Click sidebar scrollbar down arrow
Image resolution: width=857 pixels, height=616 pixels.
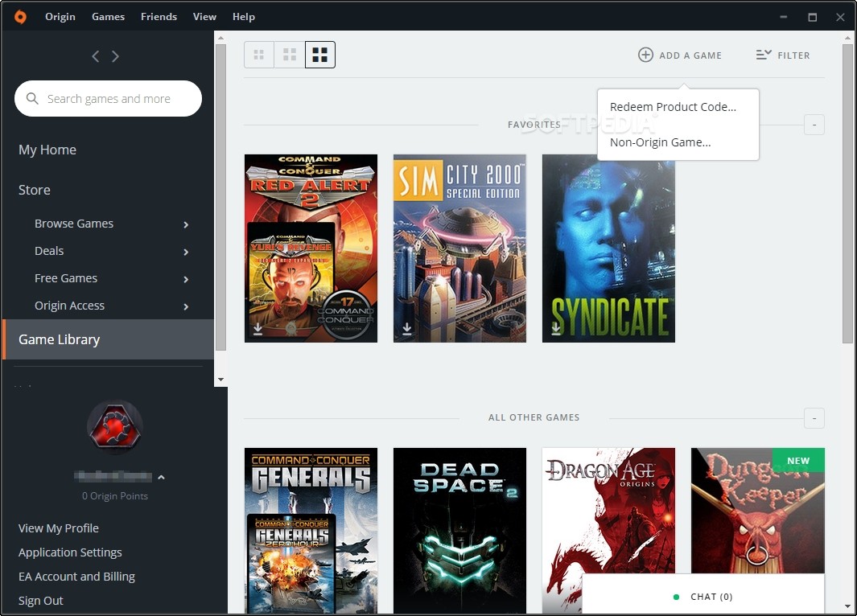[x=220, y=380]
